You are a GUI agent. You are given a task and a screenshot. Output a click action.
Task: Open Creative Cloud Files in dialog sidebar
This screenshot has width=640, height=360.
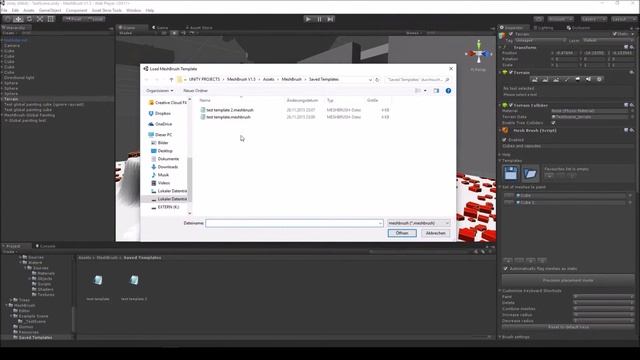[x=167, y=103]
